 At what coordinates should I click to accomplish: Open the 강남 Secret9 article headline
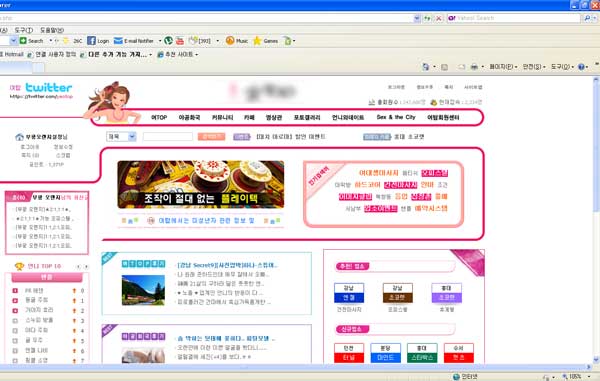pyautogui.click(x=227, y=265)
